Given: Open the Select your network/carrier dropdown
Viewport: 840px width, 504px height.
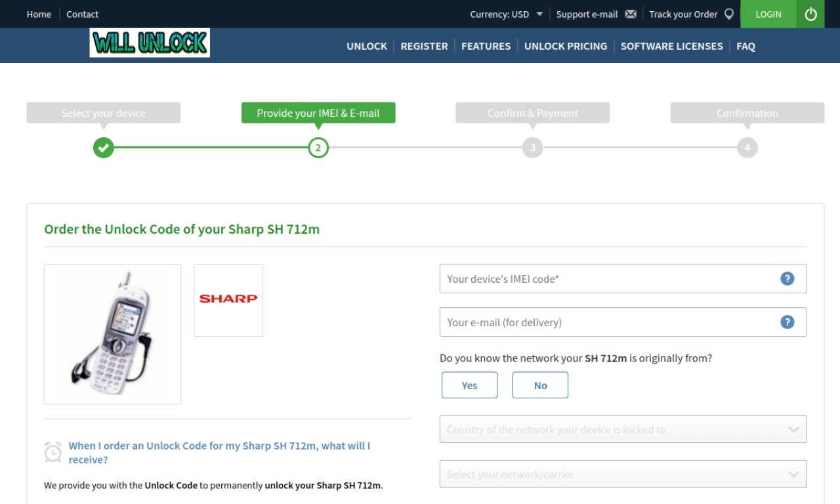Looking at the screenshot, I should (623, 474).
